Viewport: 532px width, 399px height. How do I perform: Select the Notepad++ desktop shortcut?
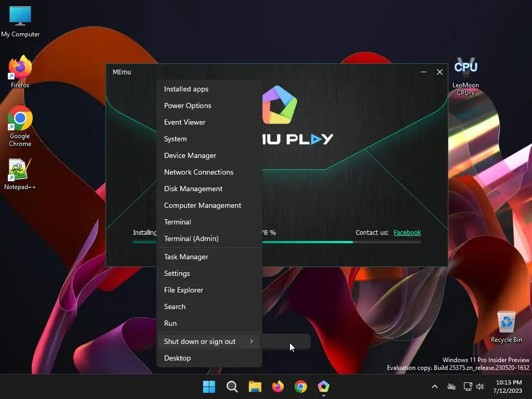(x=20, y=174)
